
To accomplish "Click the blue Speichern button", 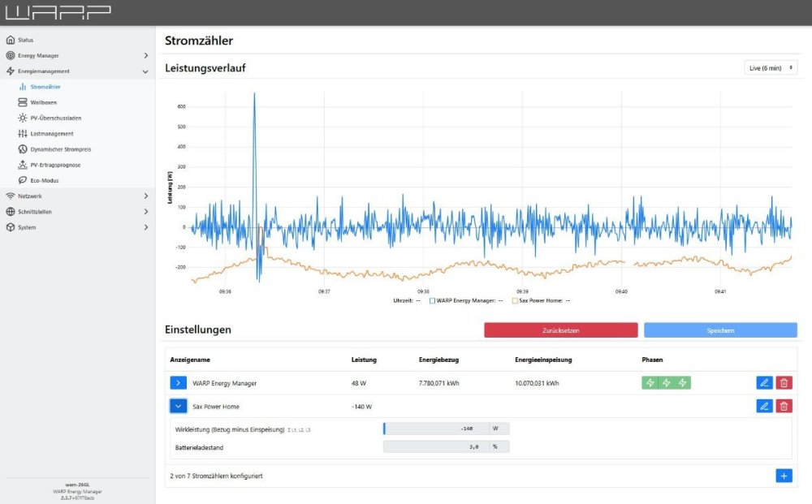I will click(720, 330).
